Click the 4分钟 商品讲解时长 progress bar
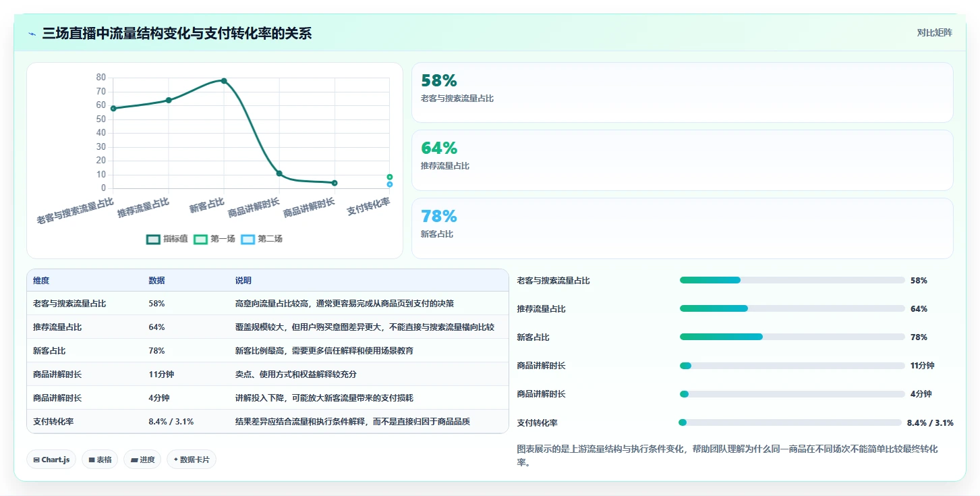 (x=792, y=394)
